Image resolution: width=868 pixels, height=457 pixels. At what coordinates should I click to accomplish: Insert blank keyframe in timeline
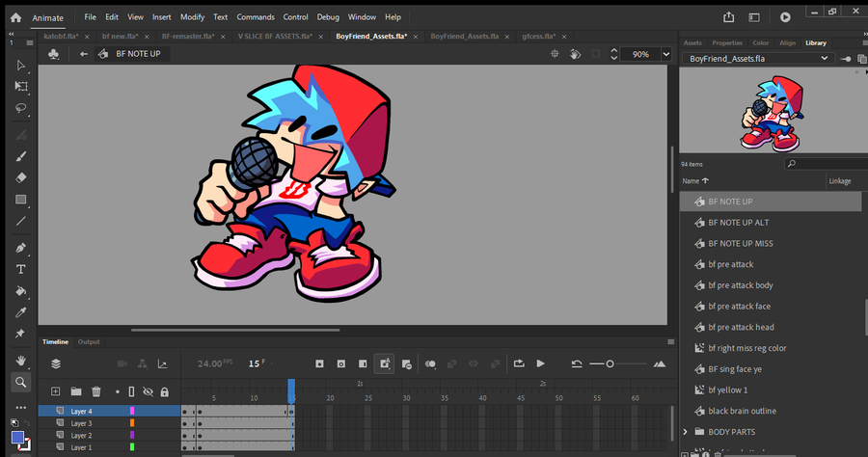(x=341, y=363)
